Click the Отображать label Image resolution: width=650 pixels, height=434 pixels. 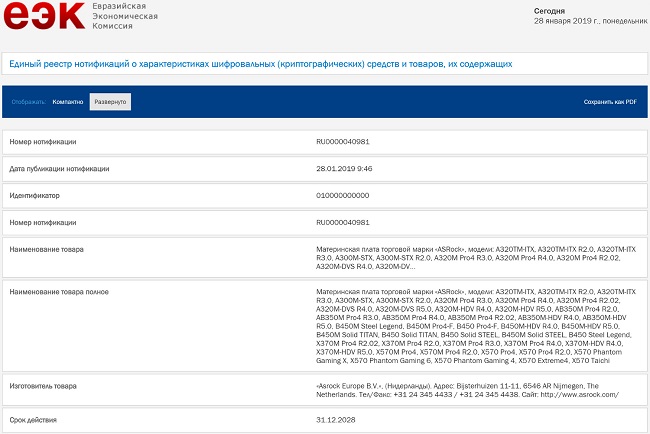pyautogui.click(x=29, y=102)
